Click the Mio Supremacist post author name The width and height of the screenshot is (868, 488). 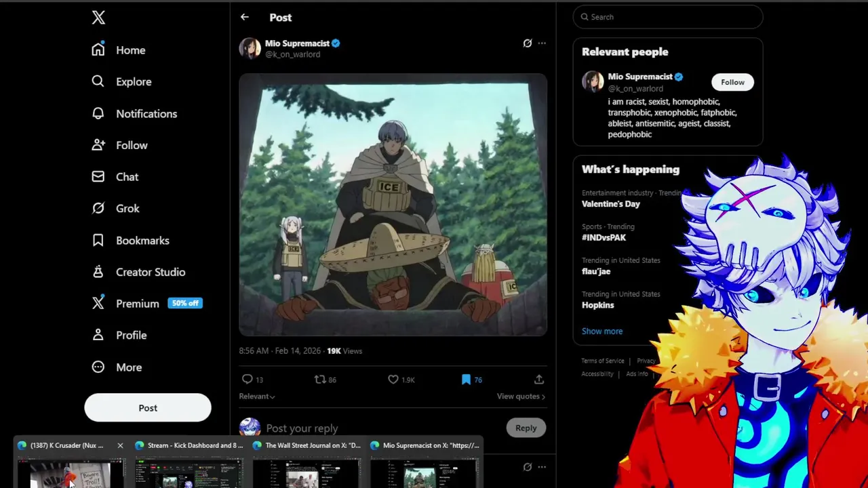pyautogui.click(x=297, y=43)
